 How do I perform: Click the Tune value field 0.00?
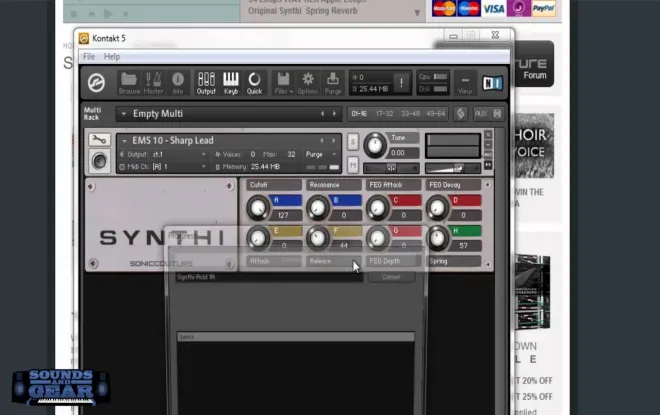403,153
